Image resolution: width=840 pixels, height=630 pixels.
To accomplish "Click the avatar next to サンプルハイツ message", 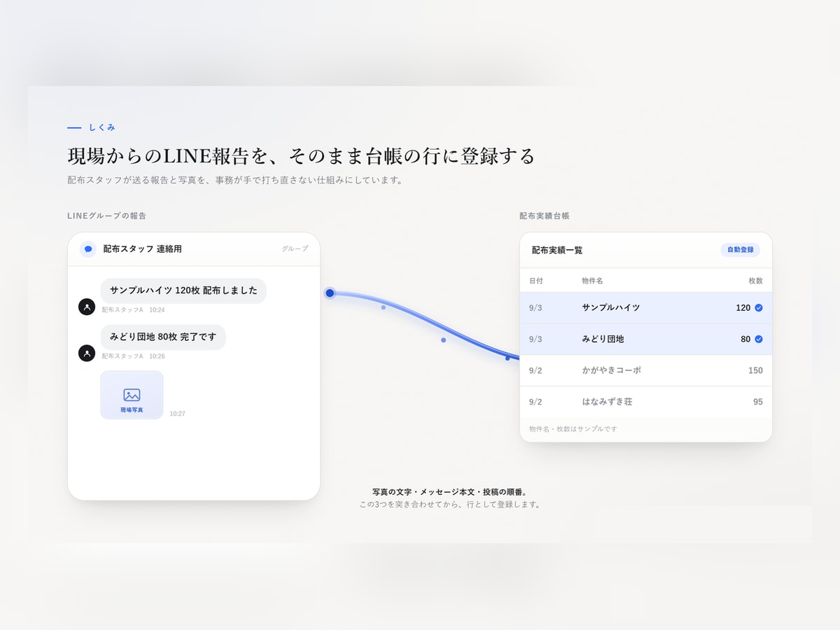I will [87, 307].
